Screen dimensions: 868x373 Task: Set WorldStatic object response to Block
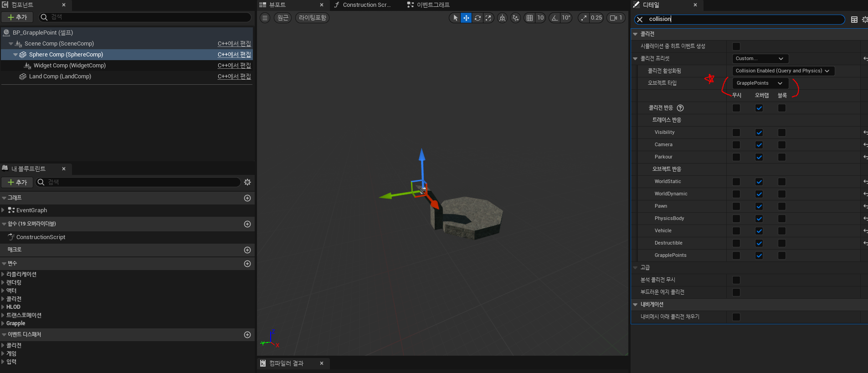[782, 182]
